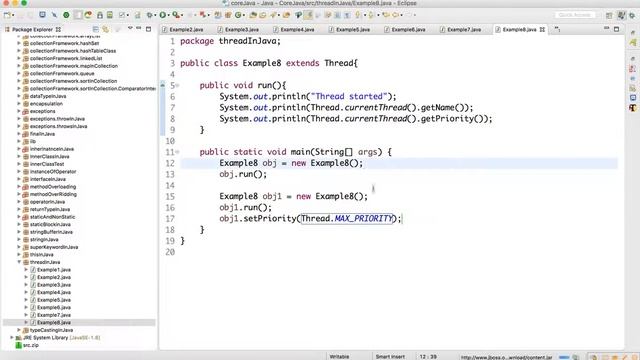Open the New button dropdown arrow
Screen dimensions: 640x360
[x=13, y=15]
